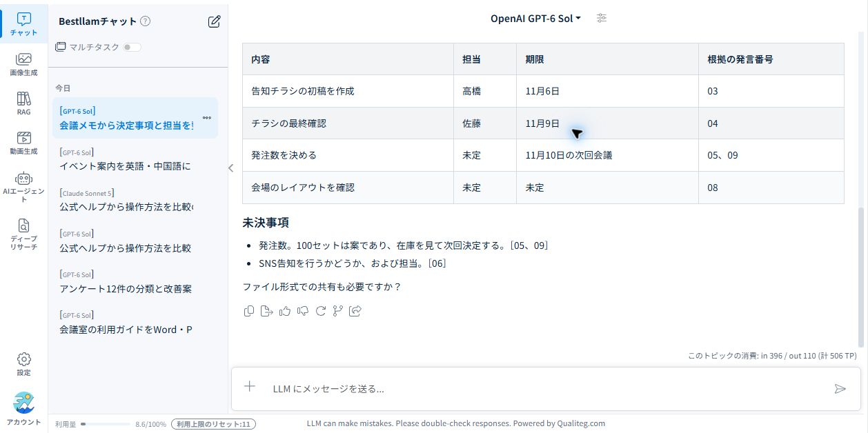Click table cell 会場のレイアウトを確認
868x433 pixels.
348,188
